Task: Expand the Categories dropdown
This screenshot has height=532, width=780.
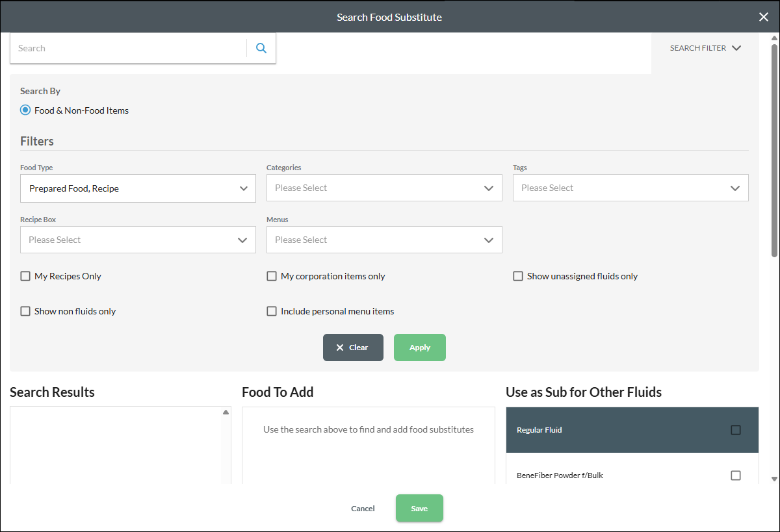Action: coord(384,188)
